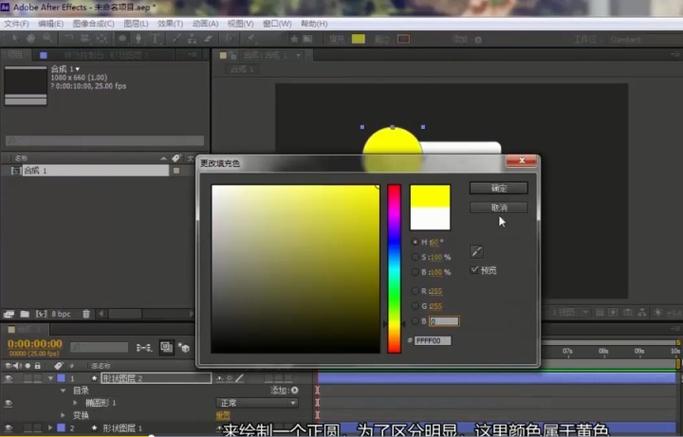
Task: Click the composition thumbnail in project panel
Action: 25,85
